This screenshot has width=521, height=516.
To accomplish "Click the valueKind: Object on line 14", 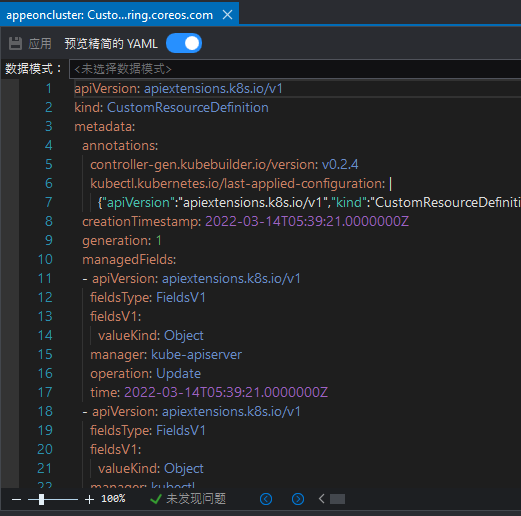I will (151, 336).
